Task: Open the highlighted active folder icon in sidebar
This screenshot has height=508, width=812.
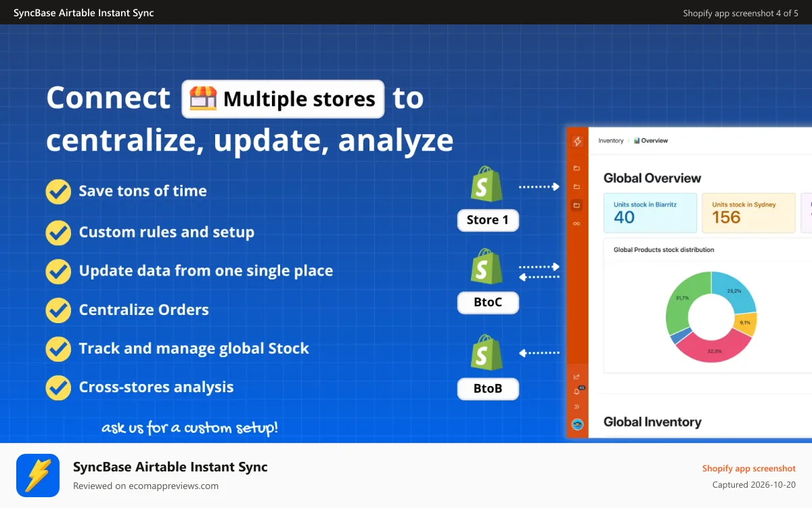Action: pyautogui.click(x=577, y=205)
